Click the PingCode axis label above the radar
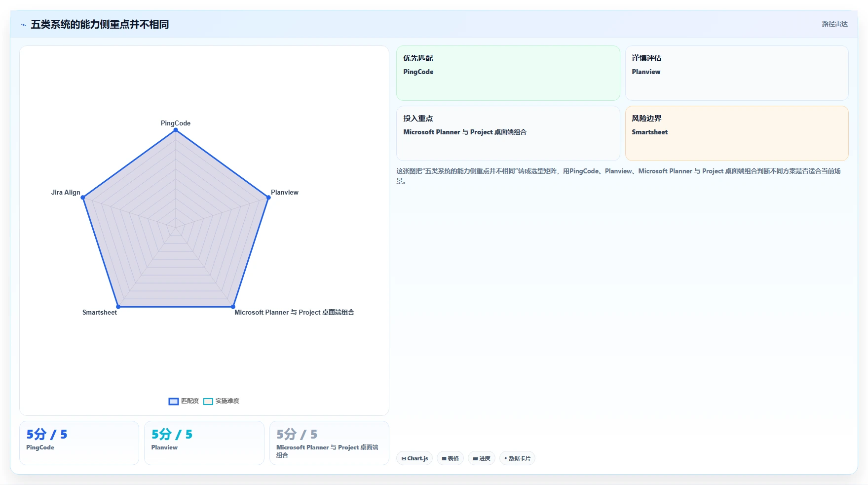 (176, 123)
